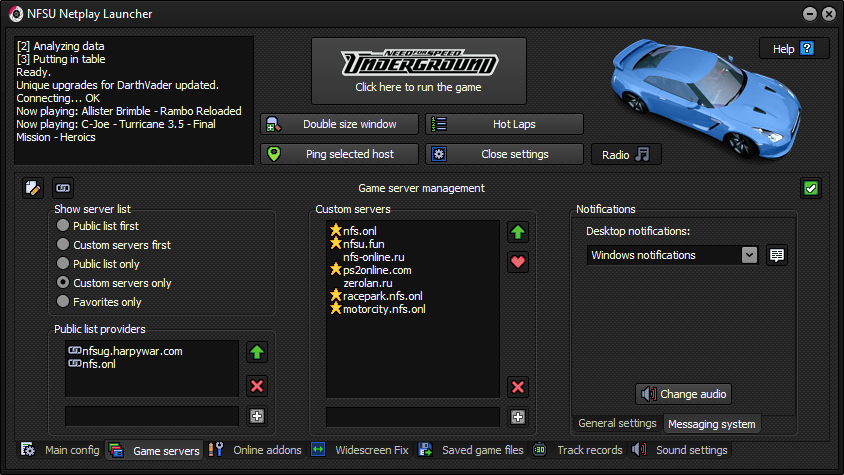Click the star next to nfs.onl custom server

click(x=336, y=230)
